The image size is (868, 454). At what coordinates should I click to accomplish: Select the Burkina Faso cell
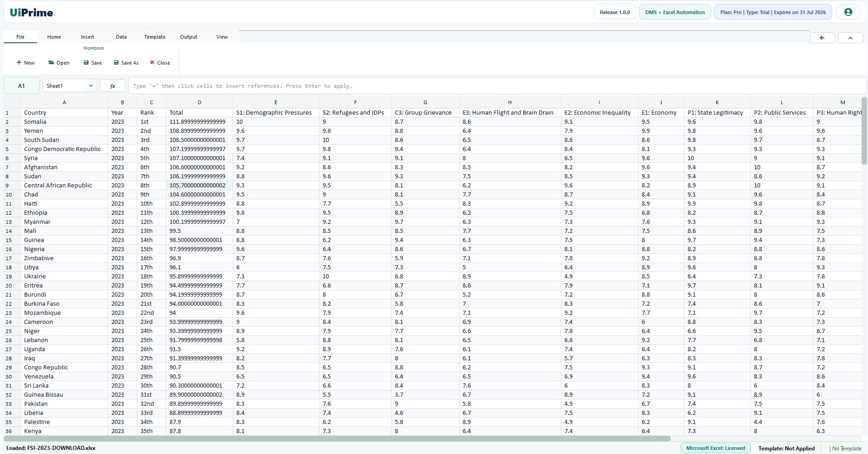click(64, 304)
